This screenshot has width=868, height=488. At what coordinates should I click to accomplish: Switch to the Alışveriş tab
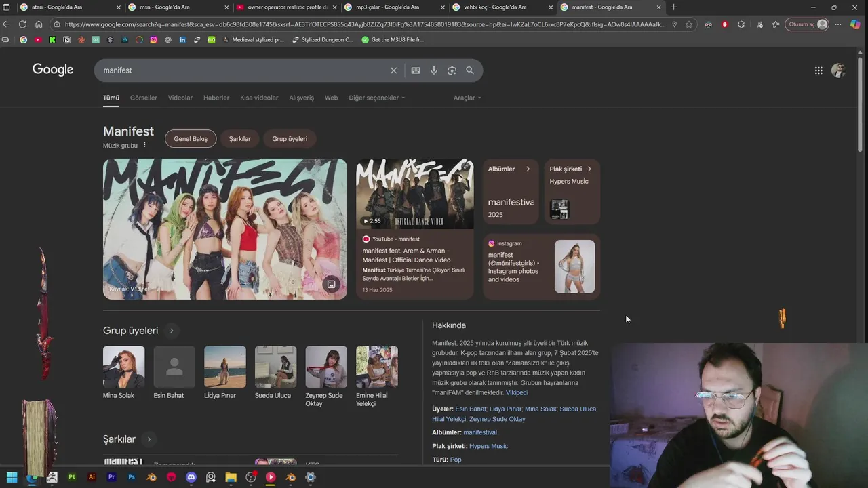click(x=302, y=98)
